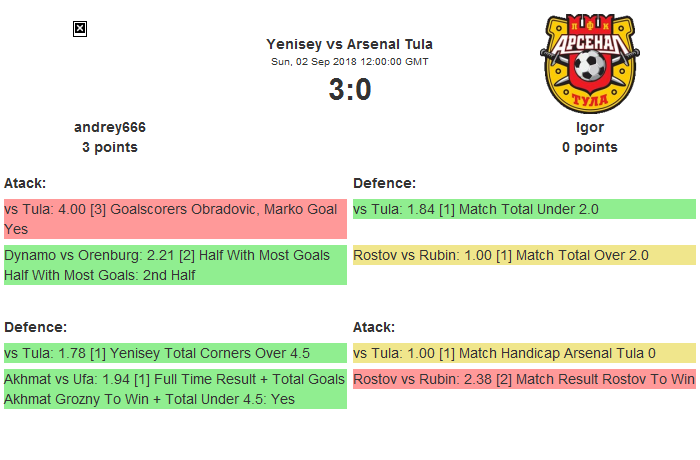700x460 pixels.
Task: Click the green Match Total Under 2.0 bet
Action: (524, 209)
